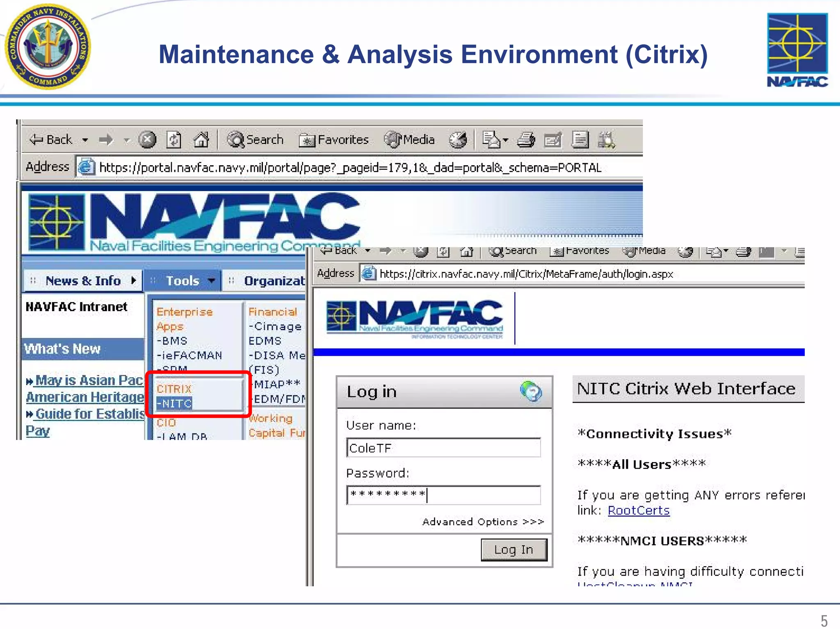Screen dimensions: 840x629
Task: Click Home icon in portal browser toolbar
Action: pyautogui.click(x=201, y=140)
